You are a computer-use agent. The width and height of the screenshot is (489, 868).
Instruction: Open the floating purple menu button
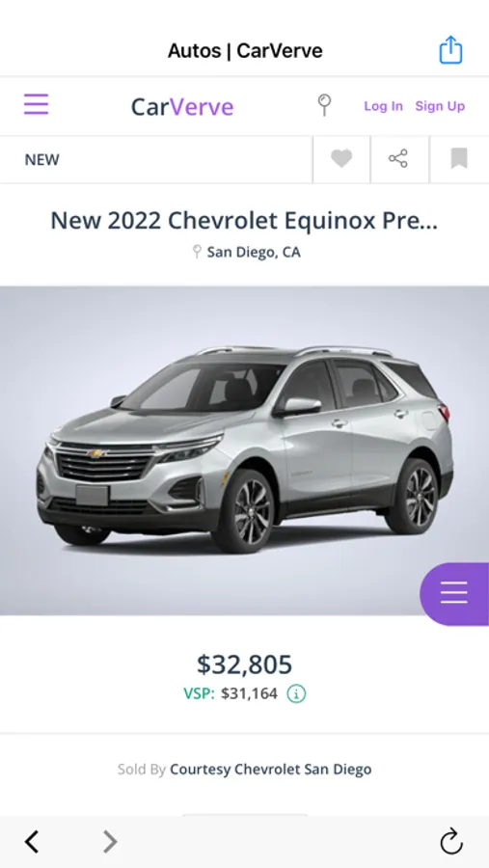coord(454,594)
